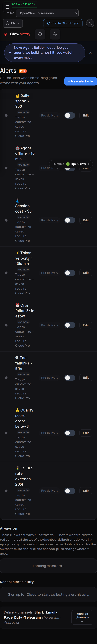Create a new alert rule

pyautogui.click(x=80, y=81)
